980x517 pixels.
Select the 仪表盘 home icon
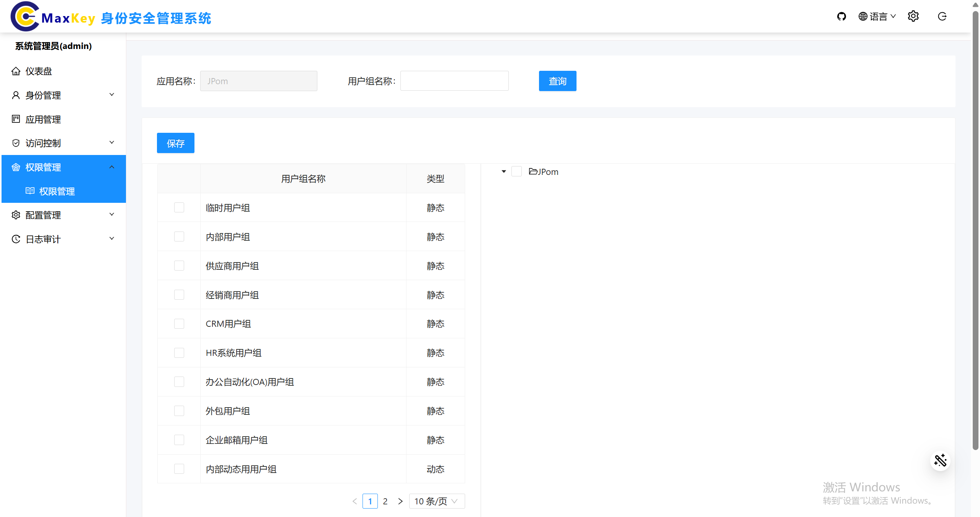tap(16, 71)
